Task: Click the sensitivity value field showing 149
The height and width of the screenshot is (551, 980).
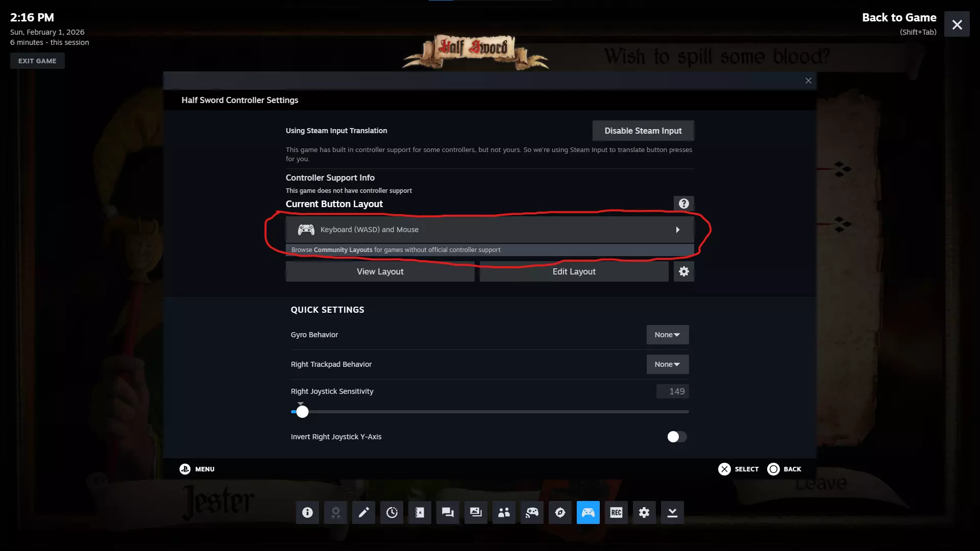Action: [x=672, y=391]
